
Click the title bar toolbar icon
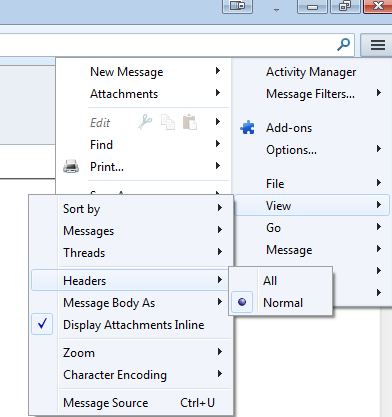pyautogui.click(x=238, y=6)
